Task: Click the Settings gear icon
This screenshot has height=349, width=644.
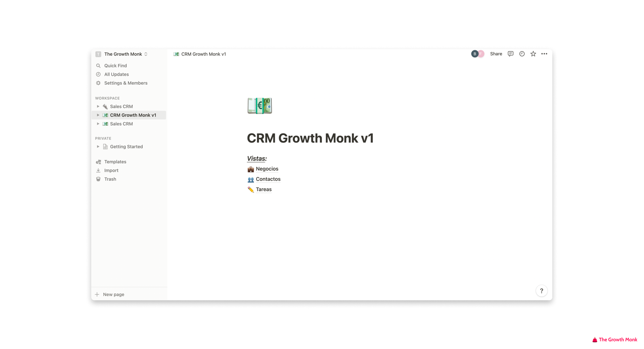Action: 98,83
